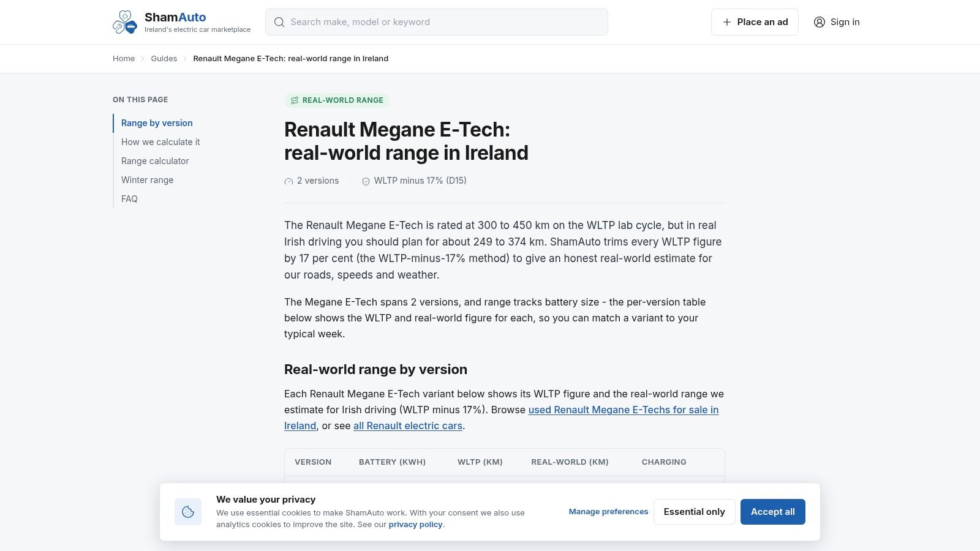980x551 pixels.
Task: Click the REAL-WORLD RANGE badge
Action: pos(337,100)
